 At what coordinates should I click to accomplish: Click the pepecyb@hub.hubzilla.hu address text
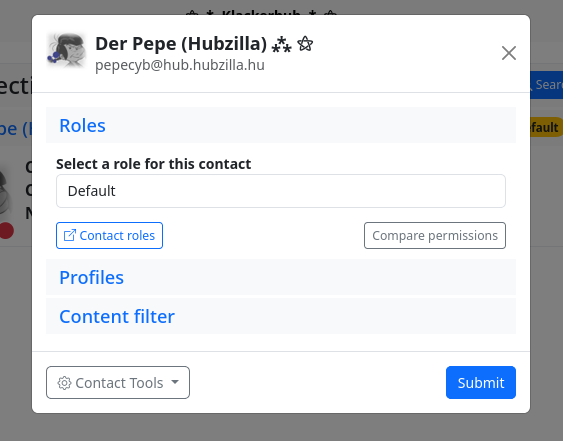[x=180, y=65]
